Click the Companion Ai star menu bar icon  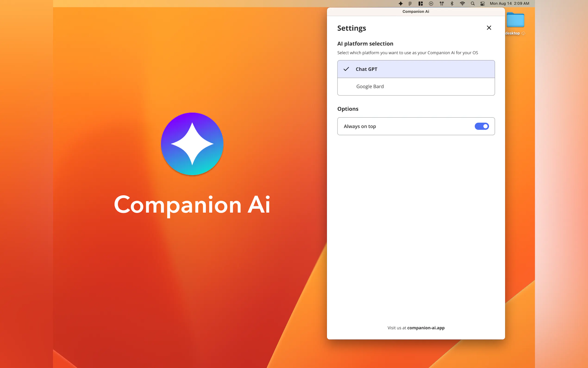(x=400, y=3)
